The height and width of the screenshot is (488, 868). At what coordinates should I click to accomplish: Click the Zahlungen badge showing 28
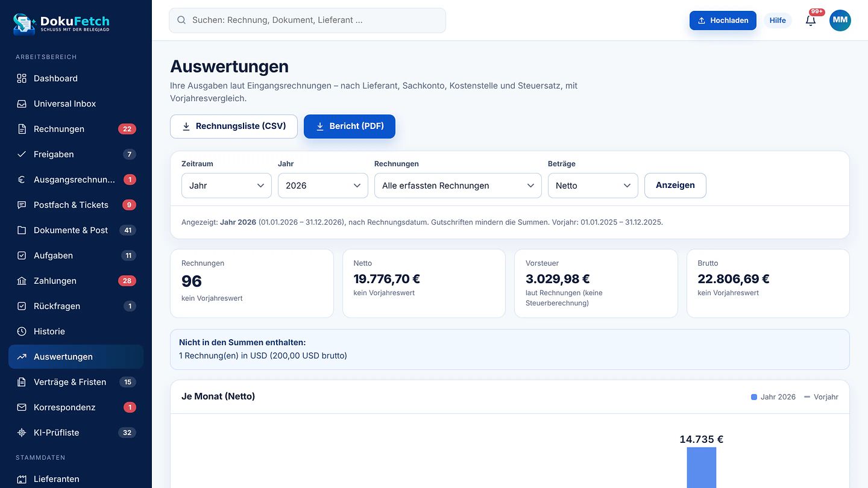[x=127, y=281]
